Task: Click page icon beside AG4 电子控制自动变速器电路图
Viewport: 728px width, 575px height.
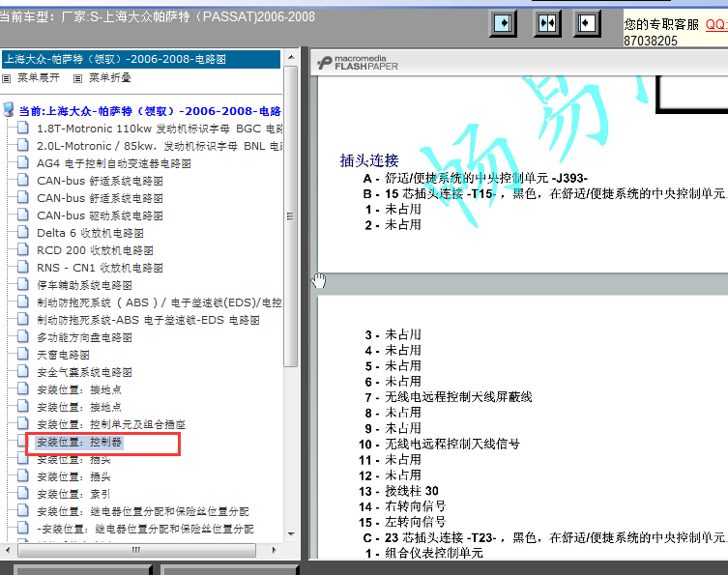Action: pos(23,162)
